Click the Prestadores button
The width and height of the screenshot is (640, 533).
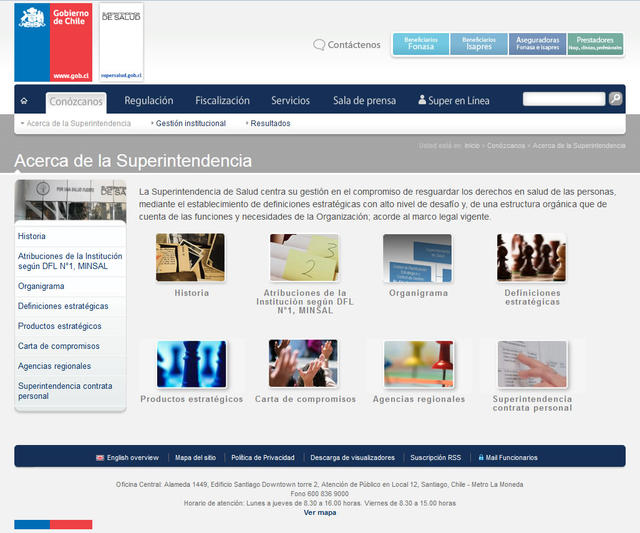pos(595,44)
